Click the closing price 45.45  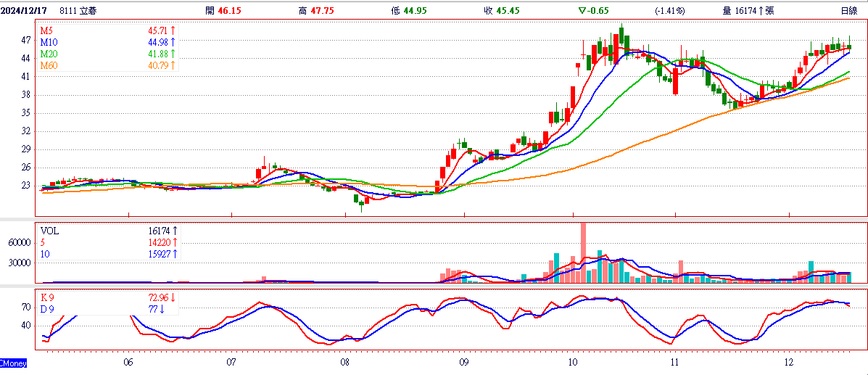click(509, 11)
